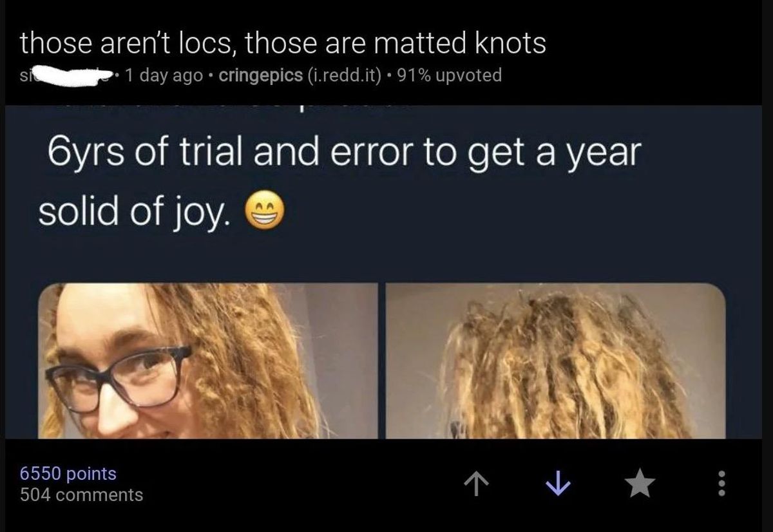Screen dimensions: 773x532
Task: Upvote the post with the up arrow
Action: [474, 484]
